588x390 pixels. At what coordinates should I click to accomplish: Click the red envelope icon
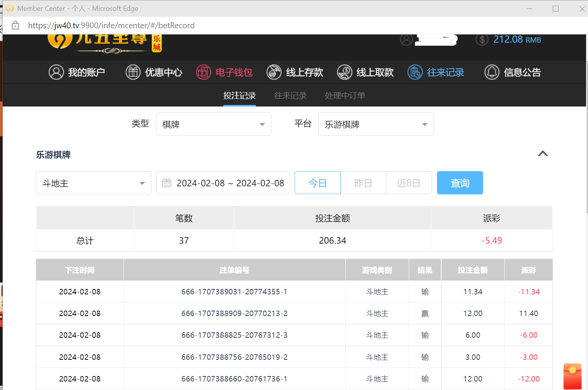572,376
